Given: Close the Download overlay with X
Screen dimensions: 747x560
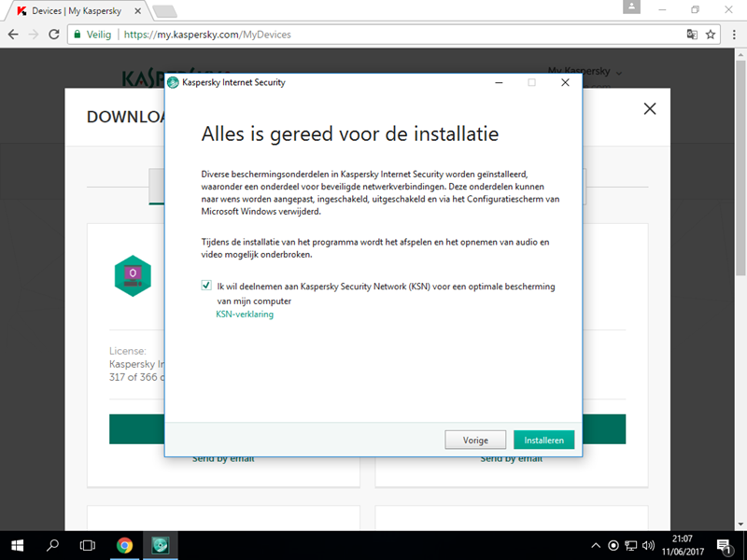Looking at the screenshot, I should pos(650,109).
